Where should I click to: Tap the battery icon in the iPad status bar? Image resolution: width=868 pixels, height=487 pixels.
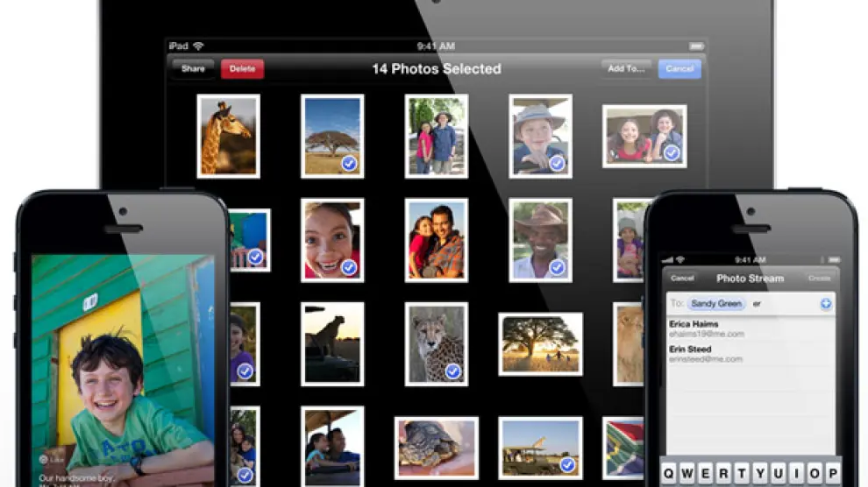pyautogui.click(x=696, y=46)
